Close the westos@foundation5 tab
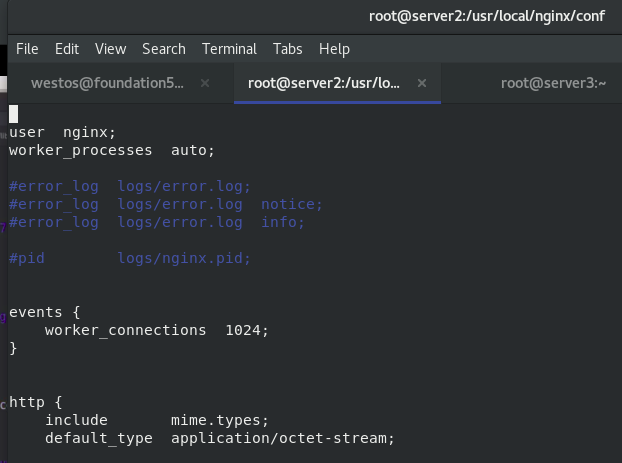 [x=205, y=83]
